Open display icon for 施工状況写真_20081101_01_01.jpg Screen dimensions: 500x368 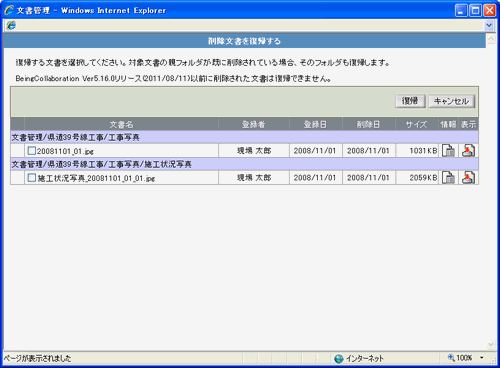468,178
